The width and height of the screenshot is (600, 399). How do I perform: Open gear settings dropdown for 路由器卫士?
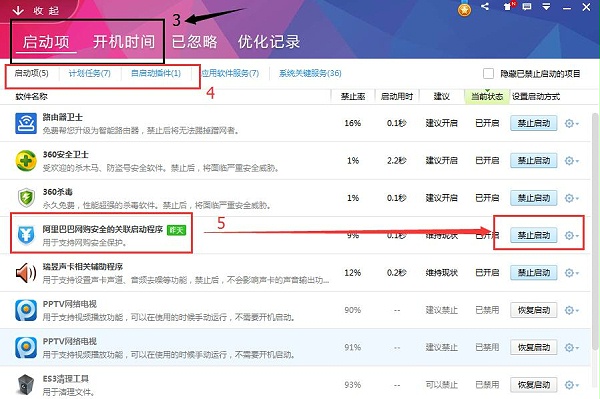(572, 124)
